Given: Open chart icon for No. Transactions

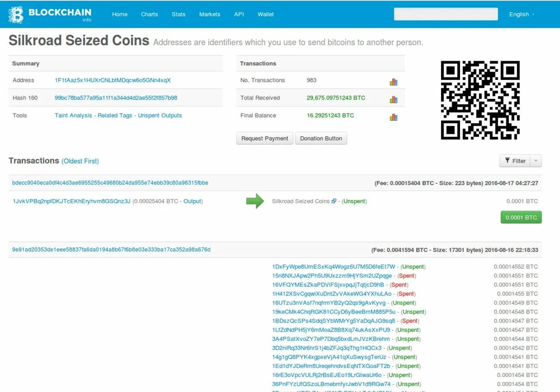Looking at the screenshot, I should pos(394,82).
